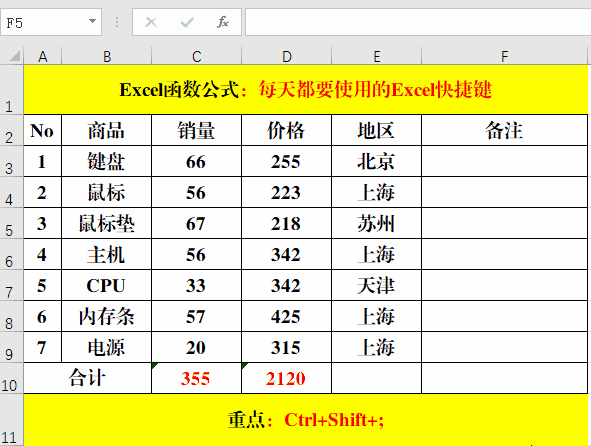This screenshot has width=591, height=446.
Task: Click the Select All corner triangle
Action: [x=14, y=56]
